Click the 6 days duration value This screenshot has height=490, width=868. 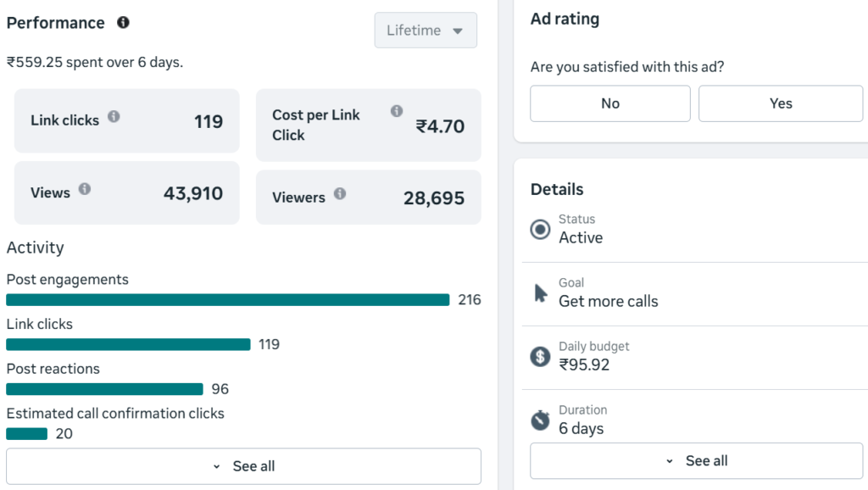pos(581,429)
